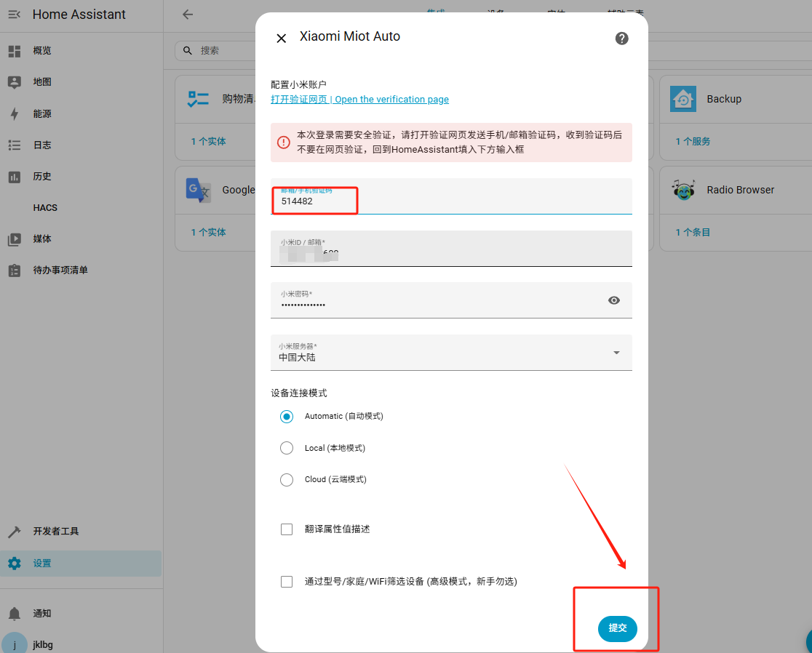812x653 pixels.
Task: Click the Radio Browser card title
Action: click(740, 190)
